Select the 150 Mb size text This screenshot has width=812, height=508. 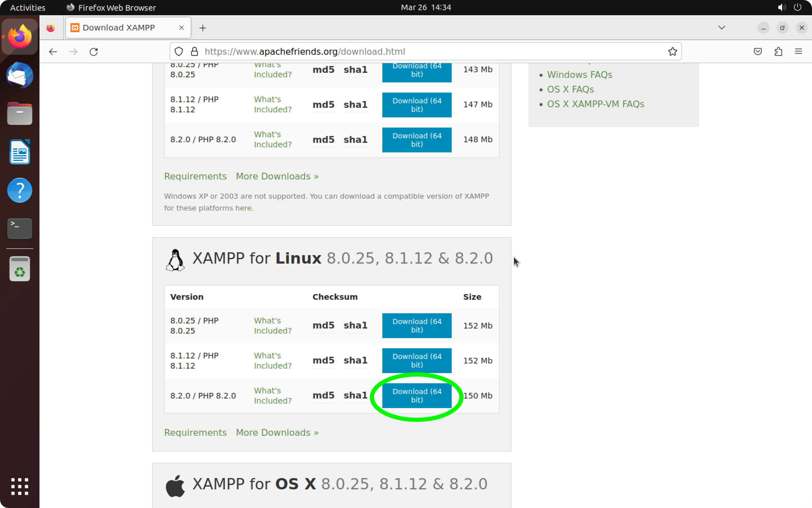pyautogui.click(x=478, y=396)
